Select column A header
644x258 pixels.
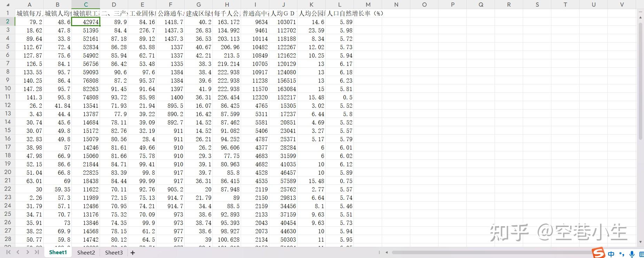(30, 5)
